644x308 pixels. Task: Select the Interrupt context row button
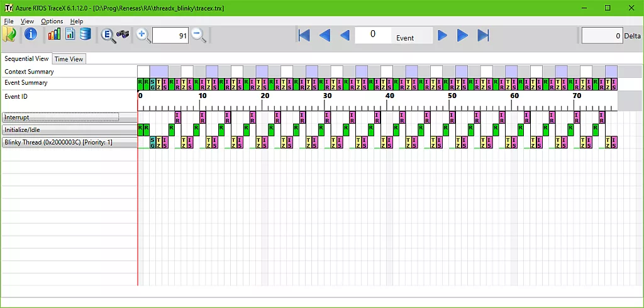coord(69,118)
